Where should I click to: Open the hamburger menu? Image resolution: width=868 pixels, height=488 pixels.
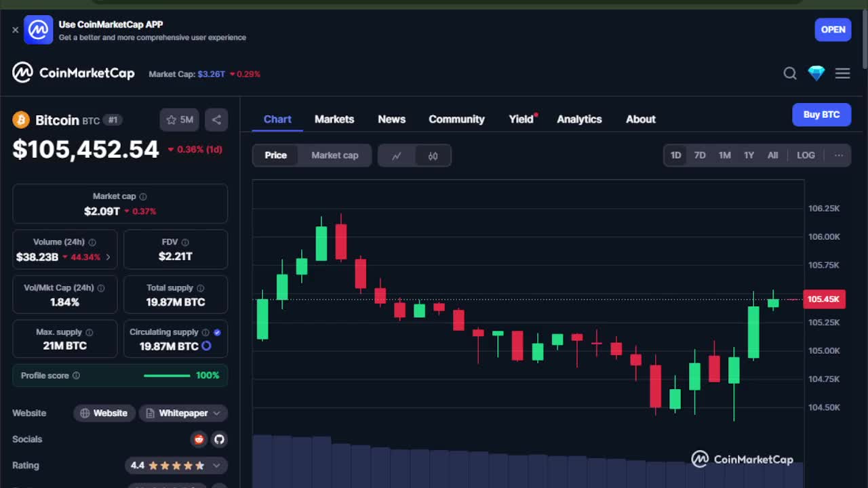(842, 73)
